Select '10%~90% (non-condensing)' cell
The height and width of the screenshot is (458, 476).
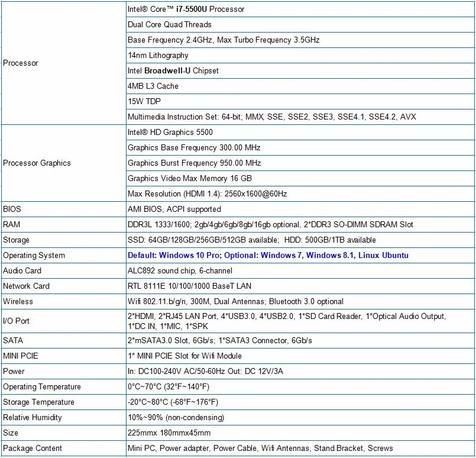click(x=300, y=418)
